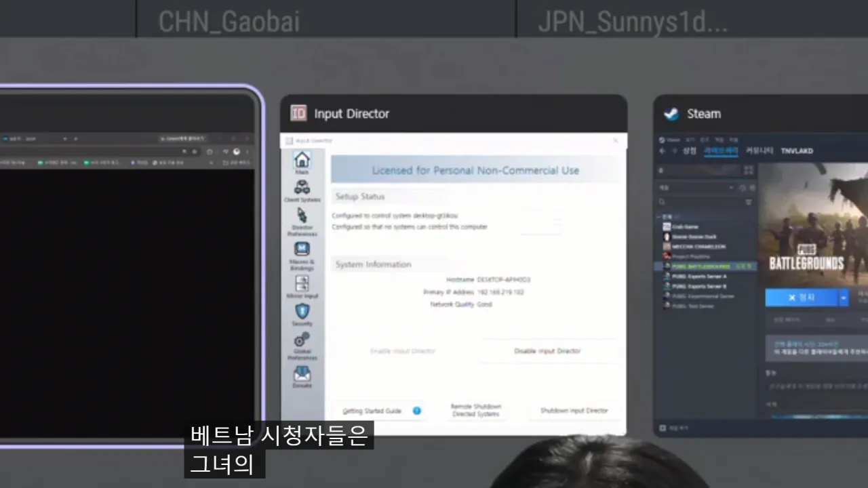Click Getting Started Guide button
Viewport: 868px width, 488px height.
tap(378, 411)
